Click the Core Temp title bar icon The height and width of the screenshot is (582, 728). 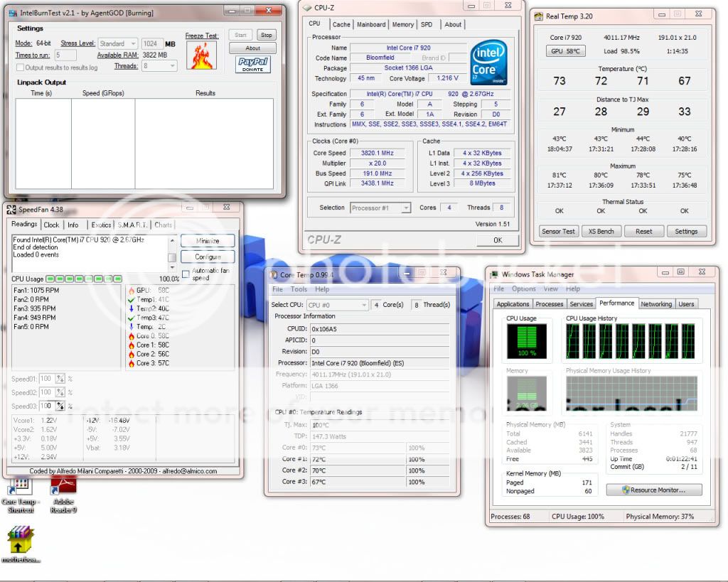(x=274, y=275)
